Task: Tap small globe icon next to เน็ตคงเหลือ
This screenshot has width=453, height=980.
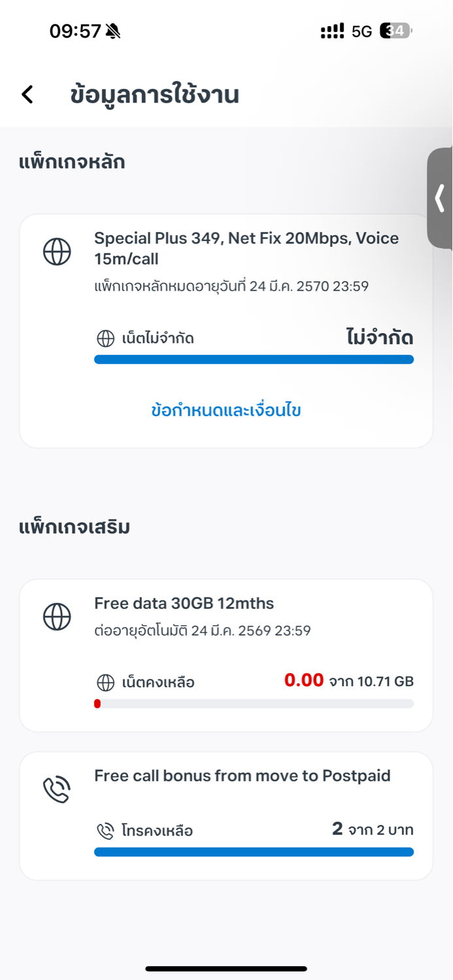Action: (105, 683)
